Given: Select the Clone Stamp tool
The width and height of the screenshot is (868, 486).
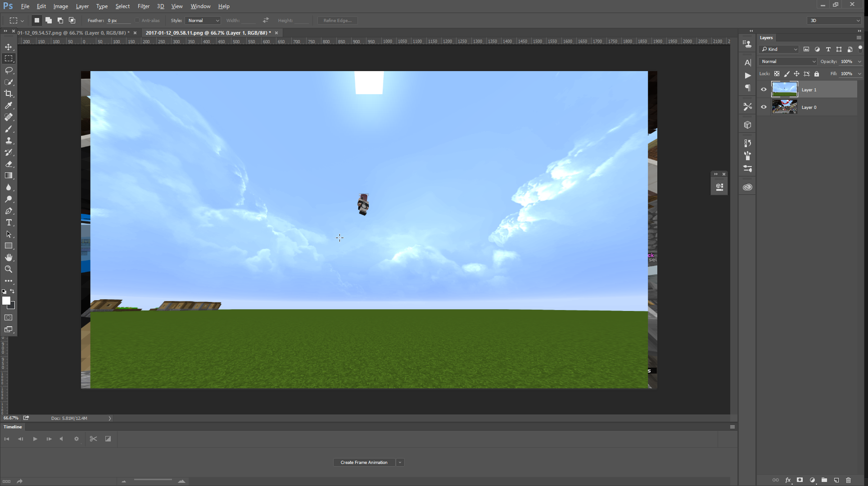Looking at the screenshot, I should [9, 140].
